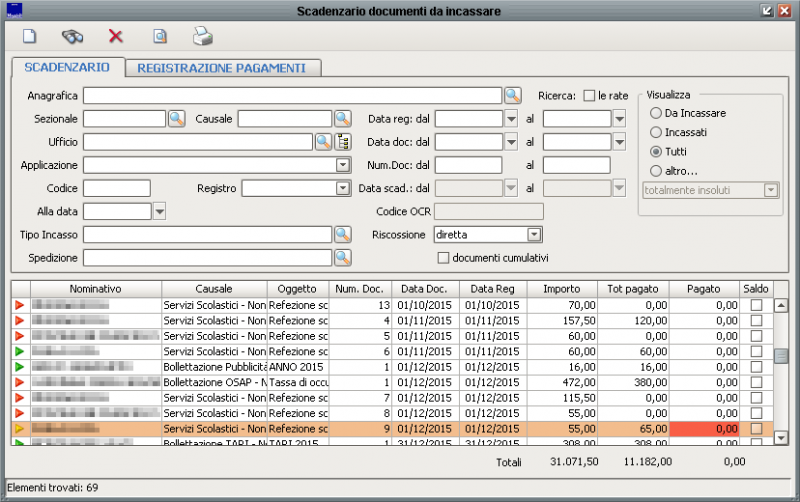Open the Anagrafica lookup magnifier

click(x=512, y=96)
